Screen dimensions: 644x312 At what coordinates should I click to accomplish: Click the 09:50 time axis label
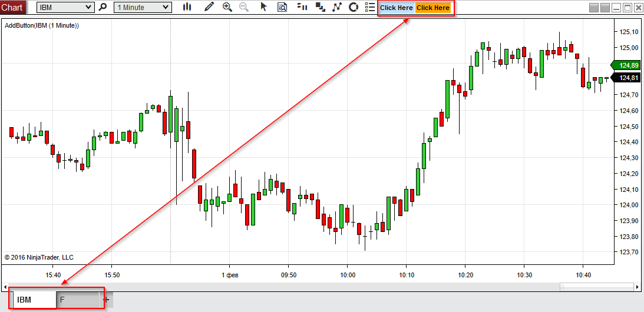click(x=288, y=275)
